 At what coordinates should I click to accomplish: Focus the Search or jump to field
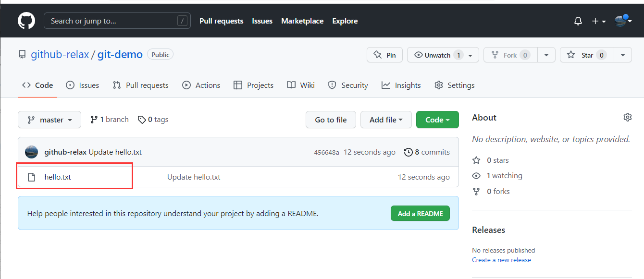click(x=117, y=21)
